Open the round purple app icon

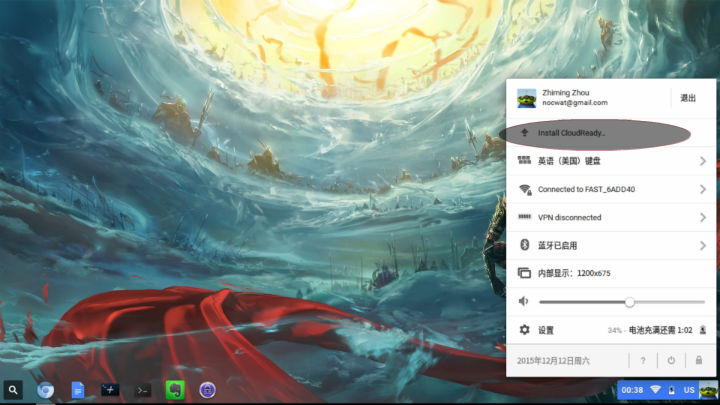208,390
